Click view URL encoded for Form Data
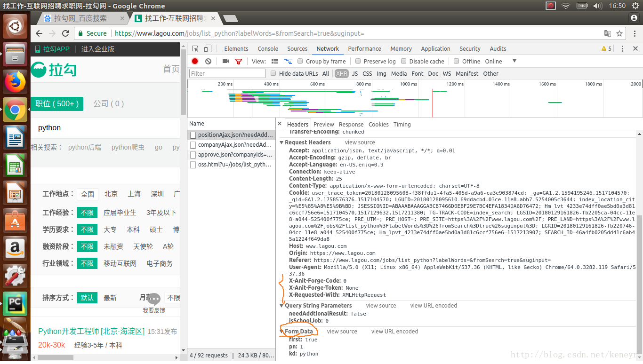 pyautogui.click(x=394, y=332)
